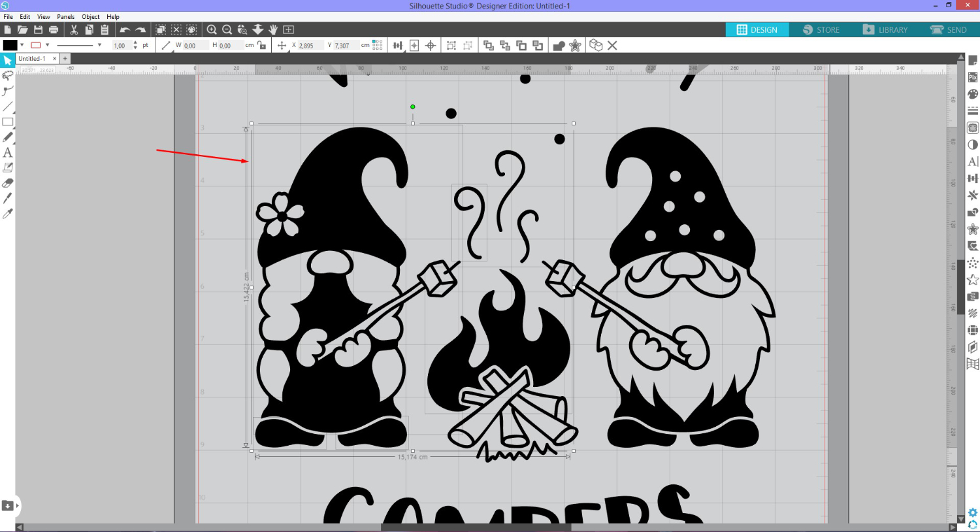Redo the last undone action
The width and height of the screenshot is (980, 532).
[x=140, y=29]
